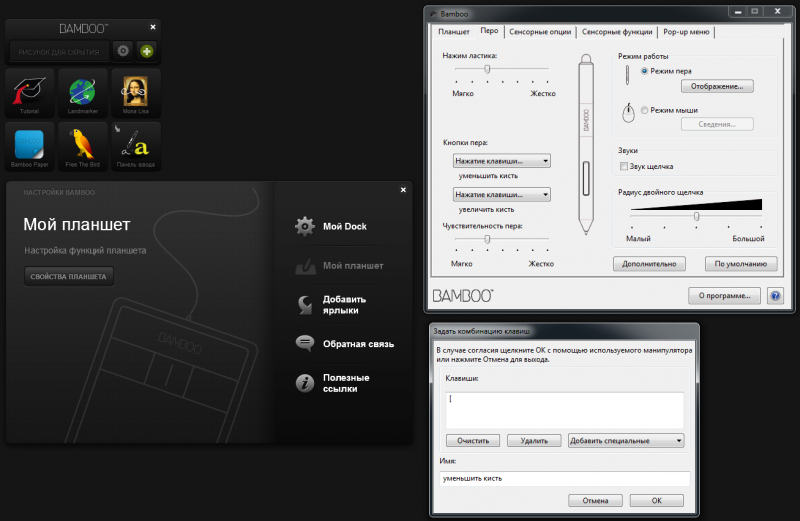Click the Очистить button
The width and height of the screenshot is (800, 521).
coord(473,440)
